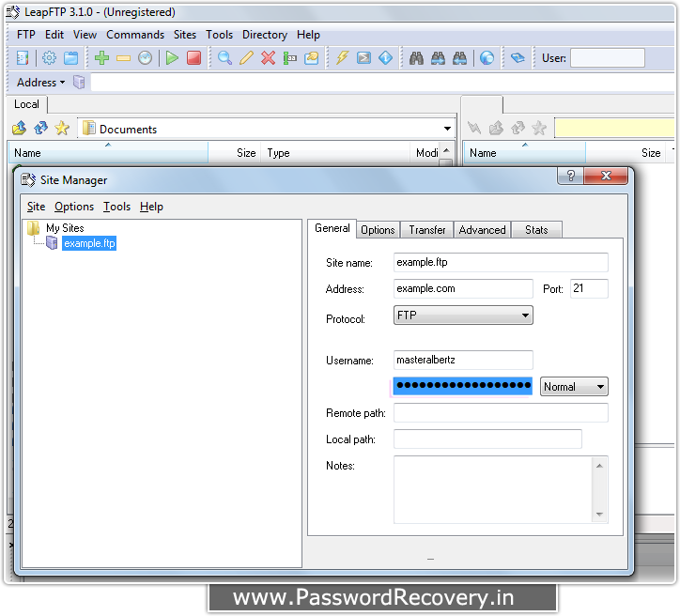Open the Directory menu
Screen dimensions: 680x616
[265, 35]
